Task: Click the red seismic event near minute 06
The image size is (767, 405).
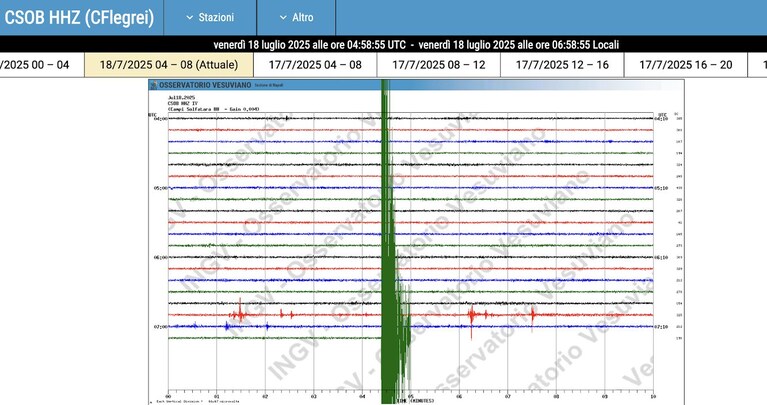Action: [x=472, y=315]
